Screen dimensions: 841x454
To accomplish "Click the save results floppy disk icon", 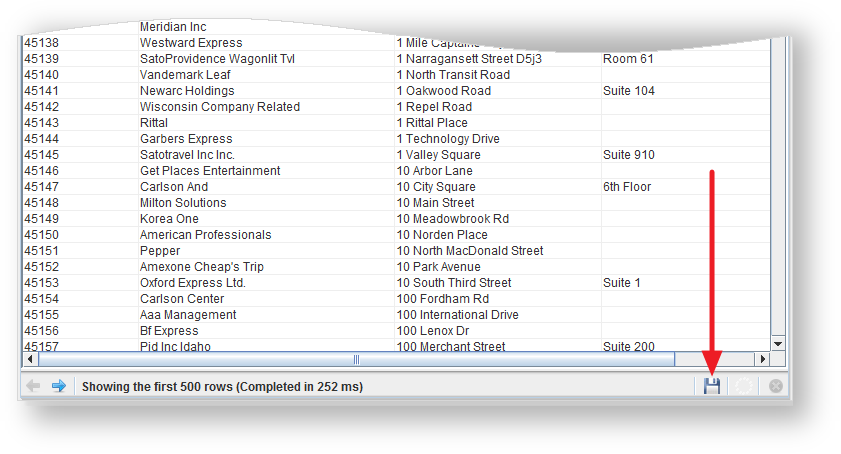I will pos(712,386).
